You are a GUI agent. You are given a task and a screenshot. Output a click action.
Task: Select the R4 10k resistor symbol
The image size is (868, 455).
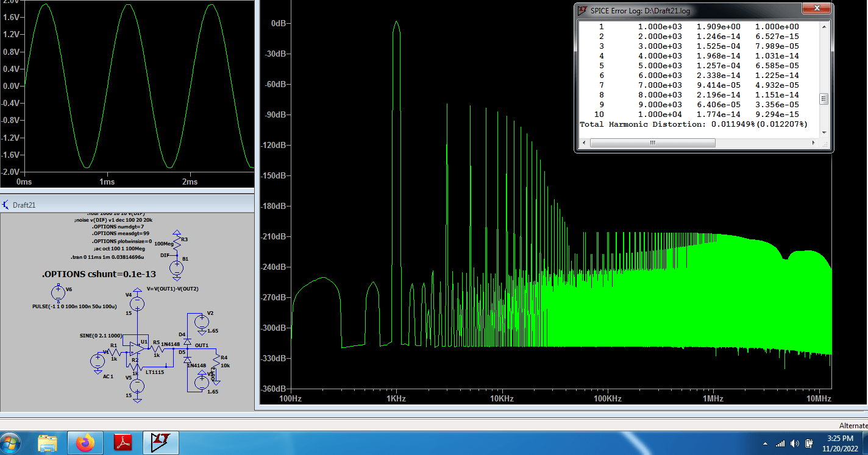coord(216,359)
